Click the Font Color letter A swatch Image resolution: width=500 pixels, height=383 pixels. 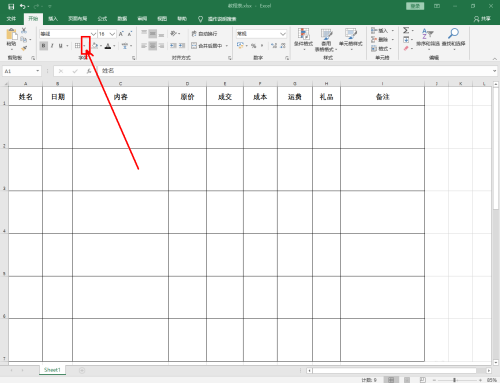(x=108, y=46)
